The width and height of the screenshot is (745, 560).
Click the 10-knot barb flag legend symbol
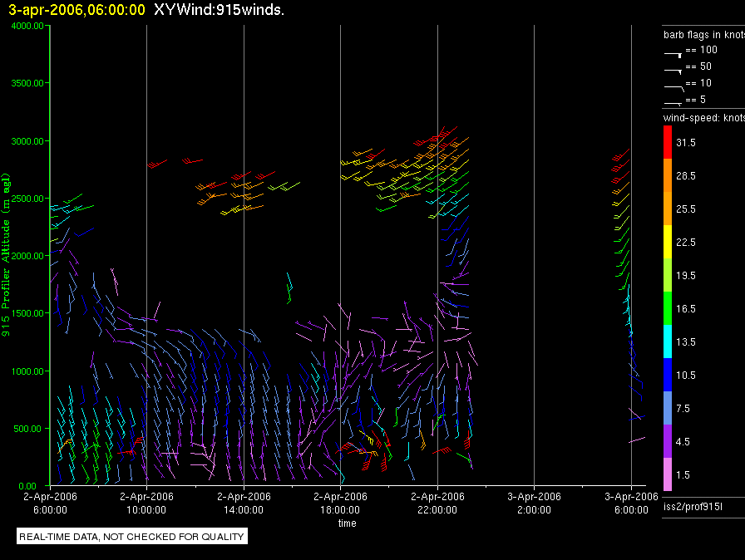(x=674, y=88)
